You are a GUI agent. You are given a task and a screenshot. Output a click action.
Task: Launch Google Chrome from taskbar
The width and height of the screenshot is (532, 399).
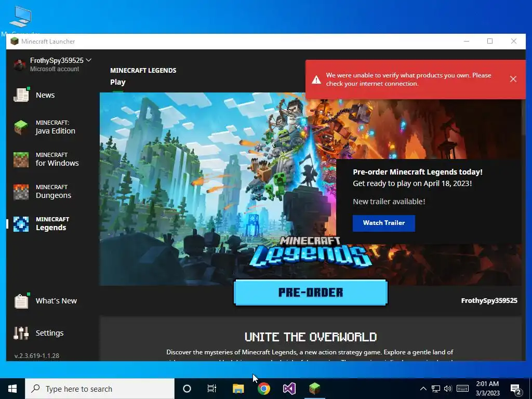[263, 389]
